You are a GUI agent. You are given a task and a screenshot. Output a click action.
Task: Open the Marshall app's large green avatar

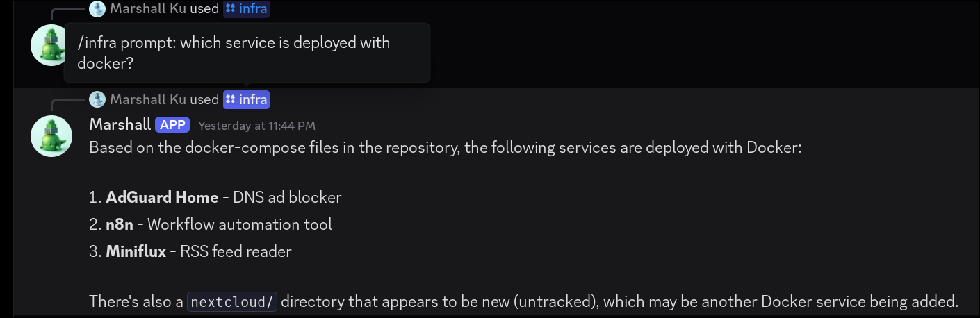(51, 136)
